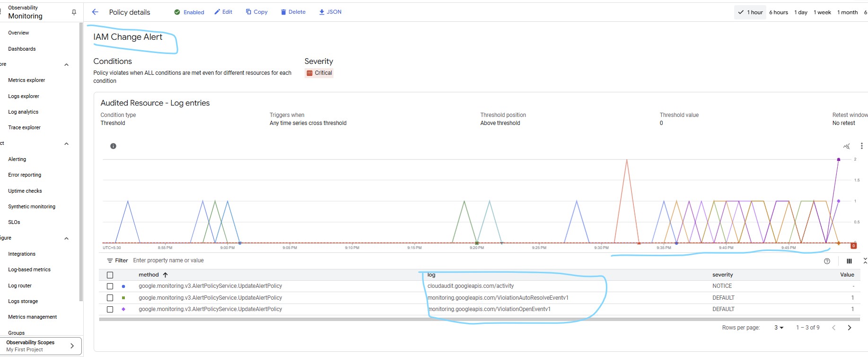
Task: Click the red alert marker at chart end
Action: 853,246
